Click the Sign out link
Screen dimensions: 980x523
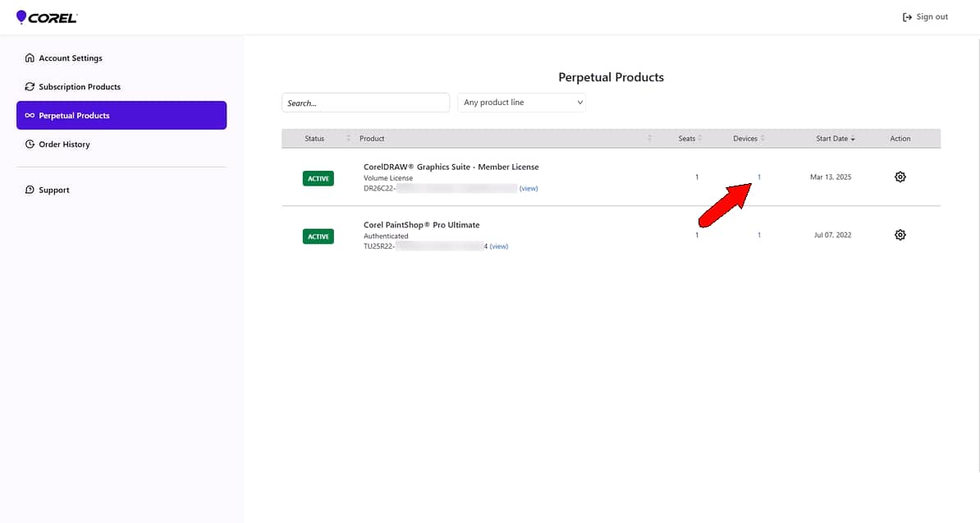925,17
